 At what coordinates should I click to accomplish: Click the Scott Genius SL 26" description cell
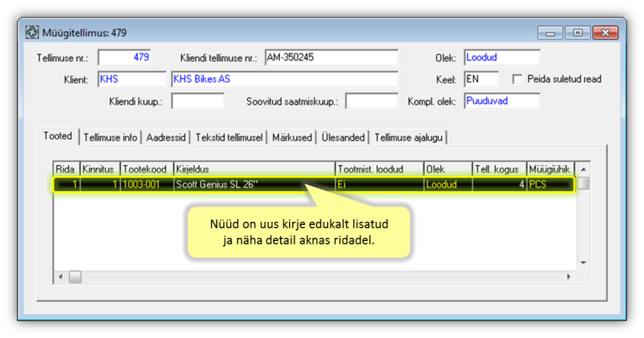click(x=254, y=184)
